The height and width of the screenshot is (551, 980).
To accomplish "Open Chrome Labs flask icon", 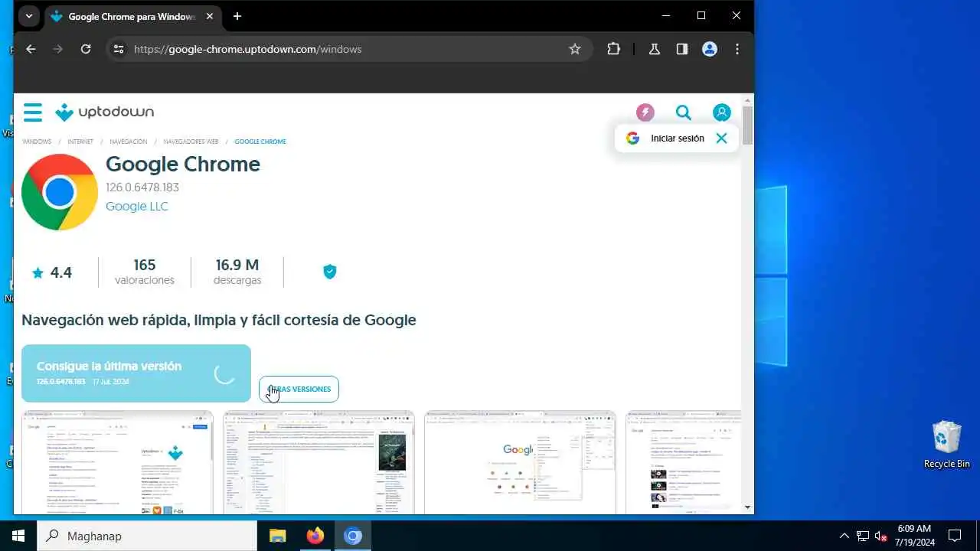I will (x=655, y=49).
